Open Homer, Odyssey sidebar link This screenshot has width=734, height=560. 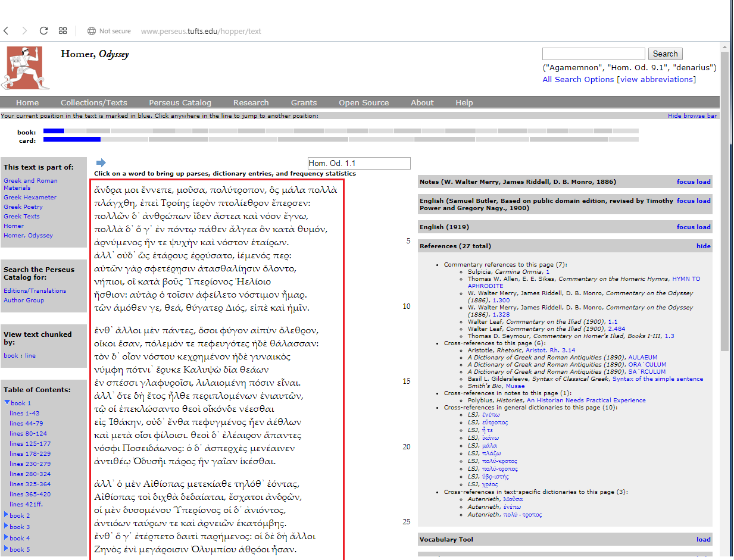coord(28,235)
